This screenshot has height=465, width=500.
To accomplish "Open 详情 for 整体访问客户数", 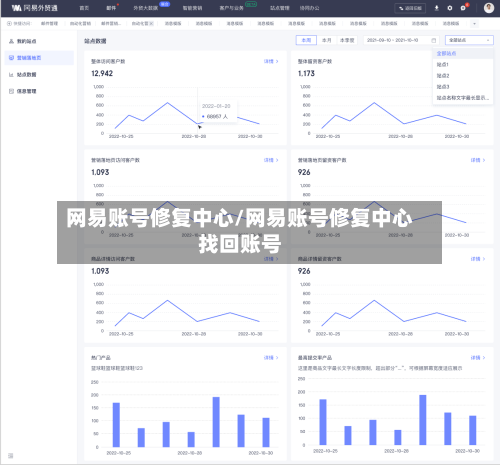I will click(x=271, y=61).
